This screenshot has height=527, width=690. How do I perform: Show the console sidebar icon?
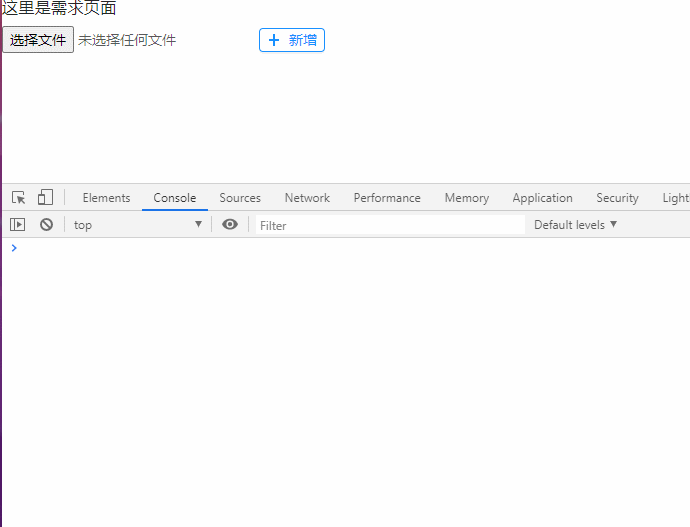click(x=18, y=225)
